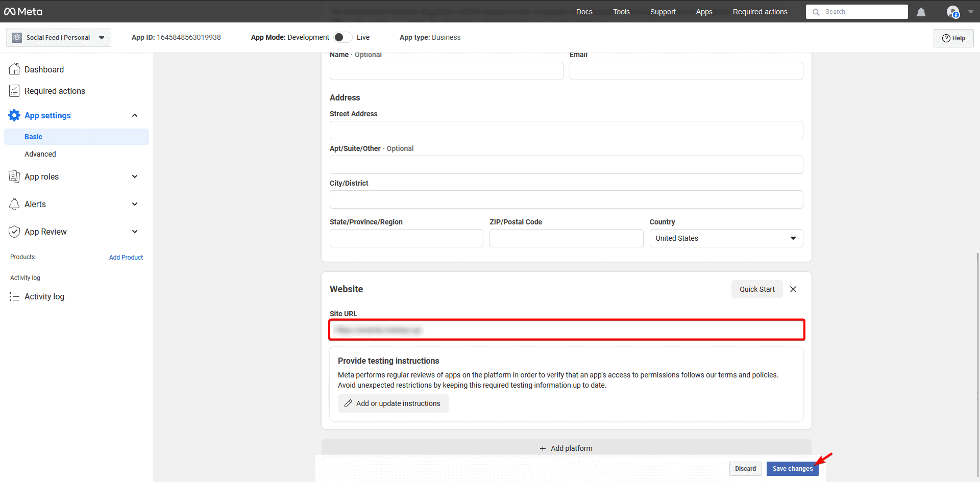Click inside the Site URL input field

click(566, 329)
